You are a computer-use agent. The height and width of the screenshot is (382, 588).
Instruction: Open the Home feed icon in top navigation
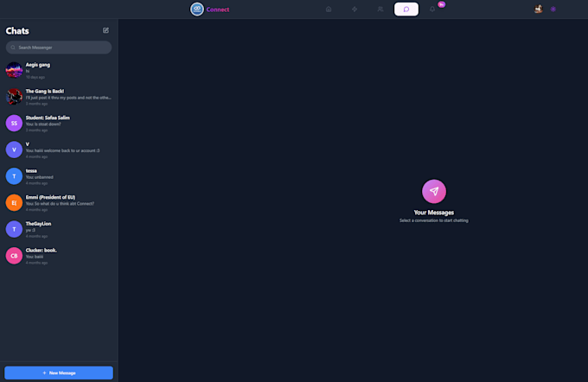pos(329,10)
